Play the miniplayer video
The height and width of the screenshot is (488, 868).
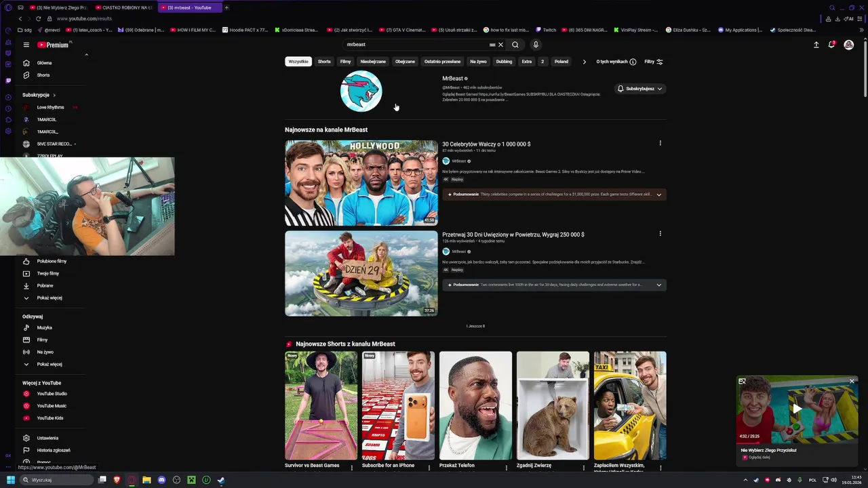click(x=797, y=409)
